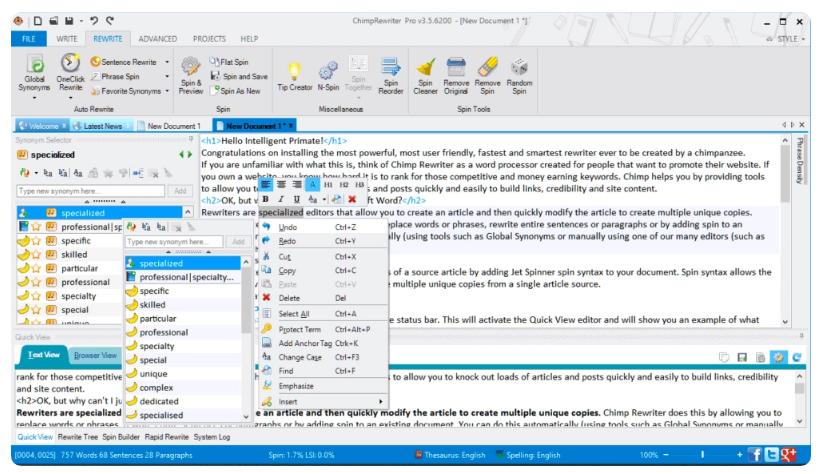
Task: Click the Facebook icon in status bar
Action: click(x=769, y=455)
